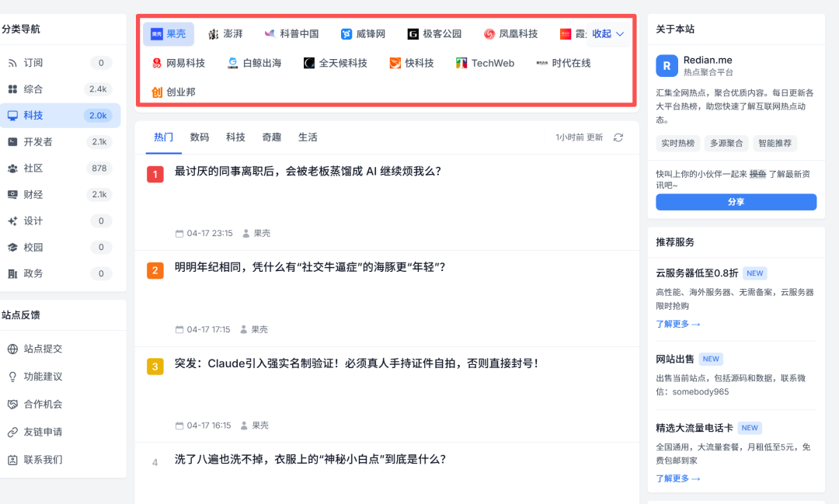The image size is (839, 504).
Task: Select 凤凰科技 source
Action: point(511,34)
